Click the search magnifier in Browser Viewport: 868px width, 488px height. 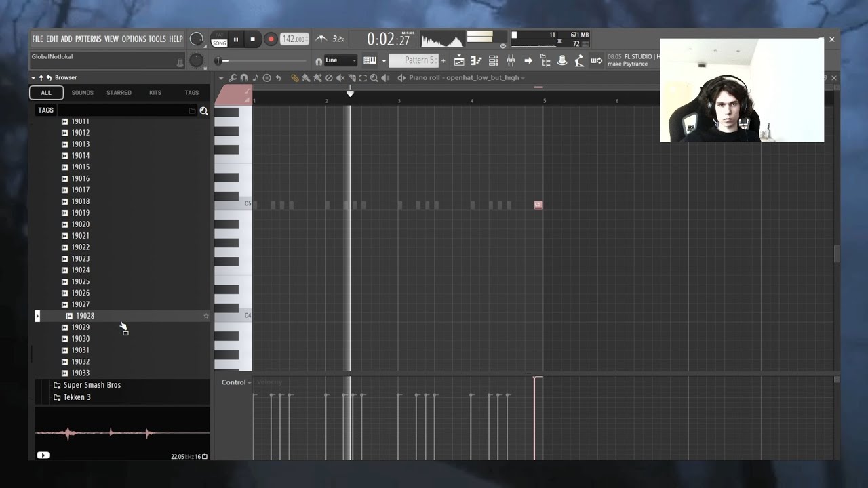tap(203, 110)
